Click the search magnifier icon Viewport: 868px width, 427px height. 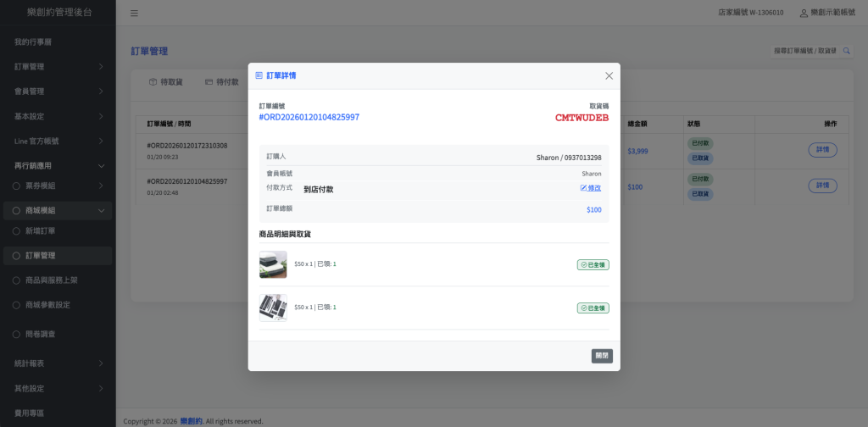pos(845,51)
